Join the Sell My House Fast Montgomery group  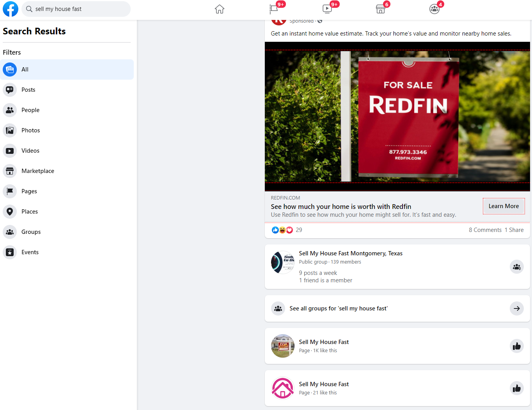tap(516, 267)
